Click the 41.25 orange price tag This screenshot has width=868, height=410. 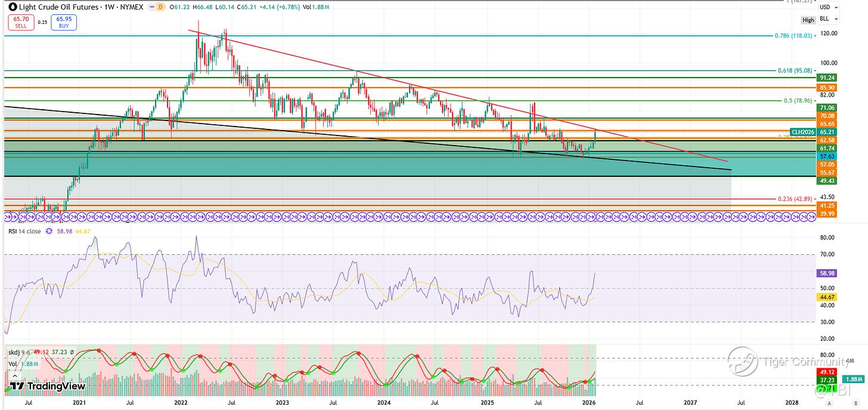(827, 206)
